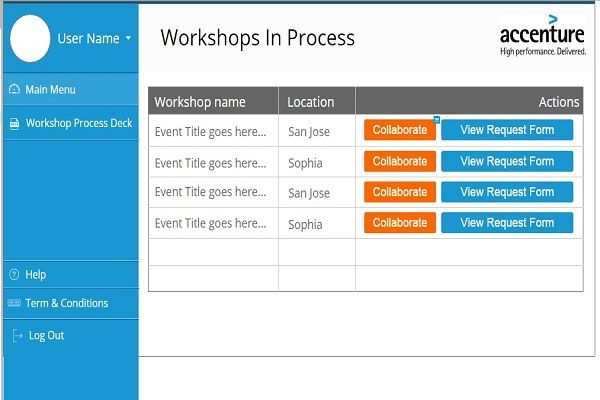Click the round user avatar
Image resolution: width=600 pixels, height=400 pixels.
point(29,39)
